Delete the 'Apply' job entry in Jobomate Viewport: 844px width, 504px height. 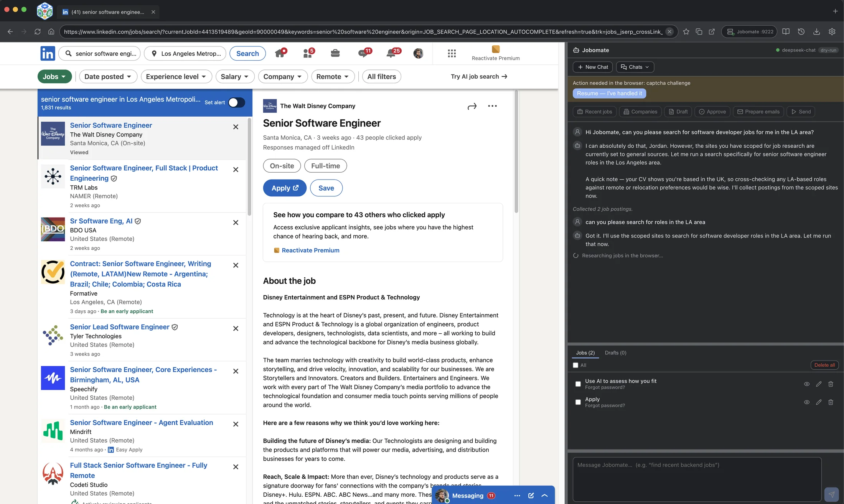coord(831,402)
